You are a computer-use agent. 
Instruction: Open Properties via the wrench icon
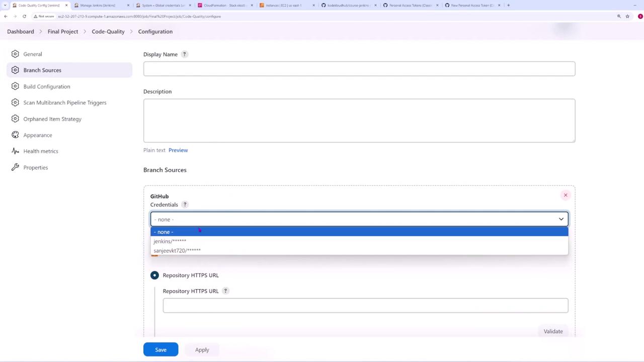pos(15,167)
